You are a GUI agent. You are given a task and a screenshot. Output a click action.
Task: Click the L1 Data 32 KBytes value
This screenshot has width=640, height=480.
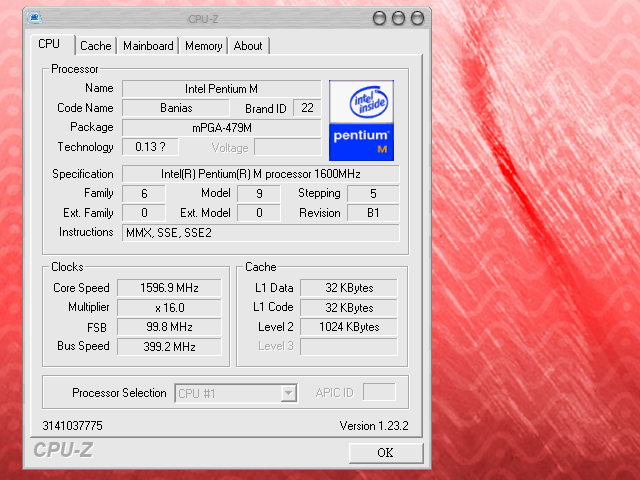coord(349,288)
